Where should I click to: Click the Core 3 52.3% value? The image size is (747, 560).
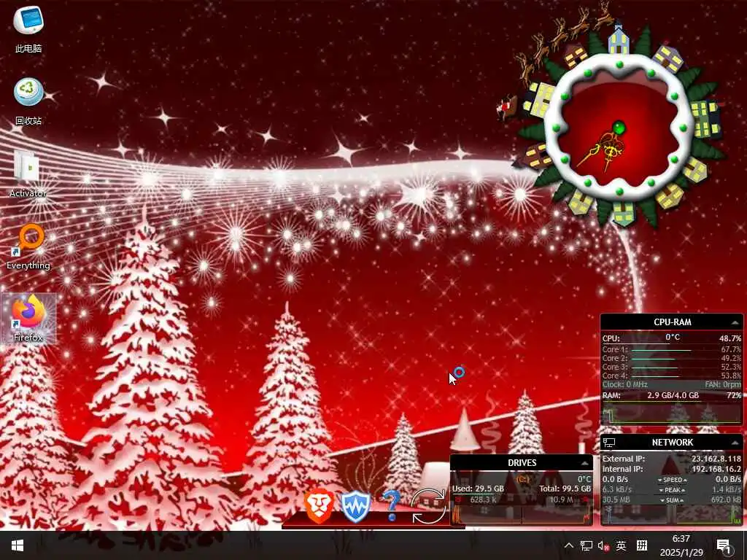click(731, 367)
